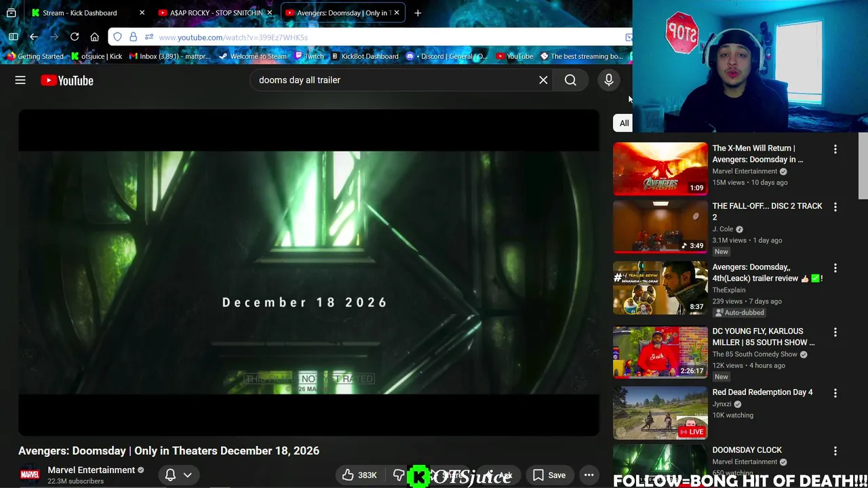Click the Red Dead Redemption Day 4 title

pos(762,392)
